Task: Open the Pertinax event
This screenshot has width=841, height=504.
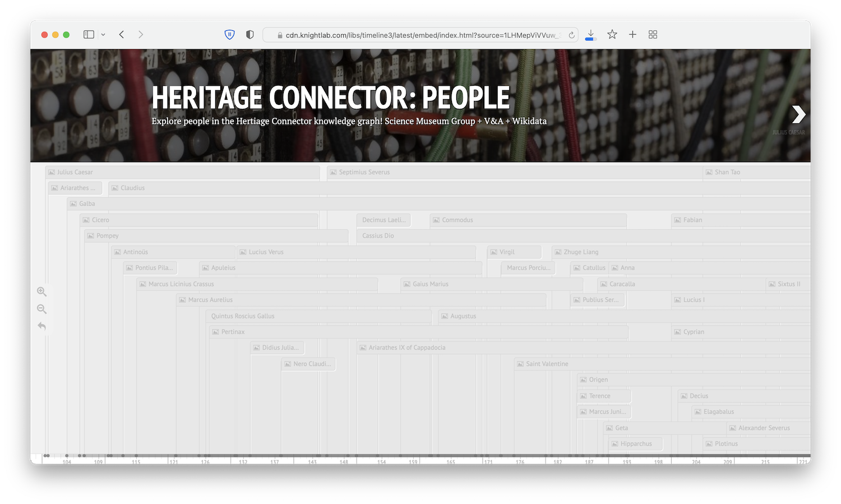Action: (419, 332)
